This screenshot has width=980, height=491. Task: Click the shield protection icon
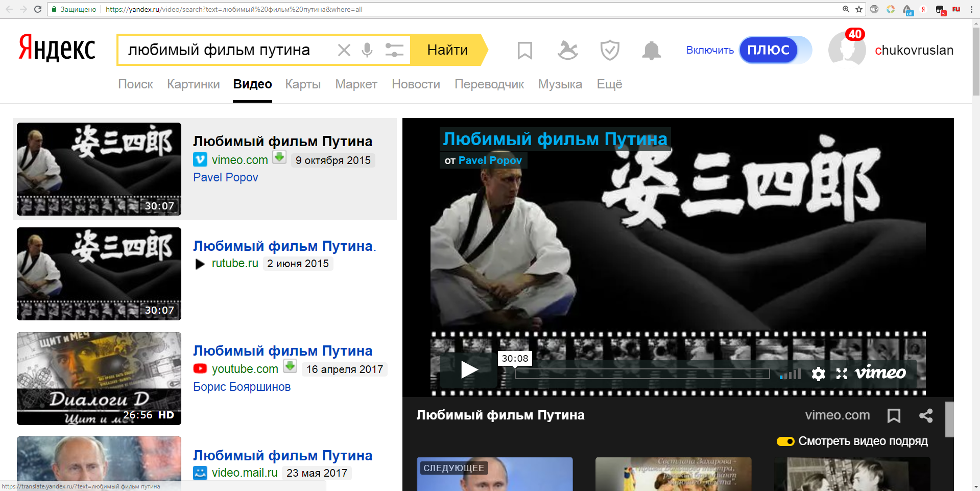[x=610, y=51]
